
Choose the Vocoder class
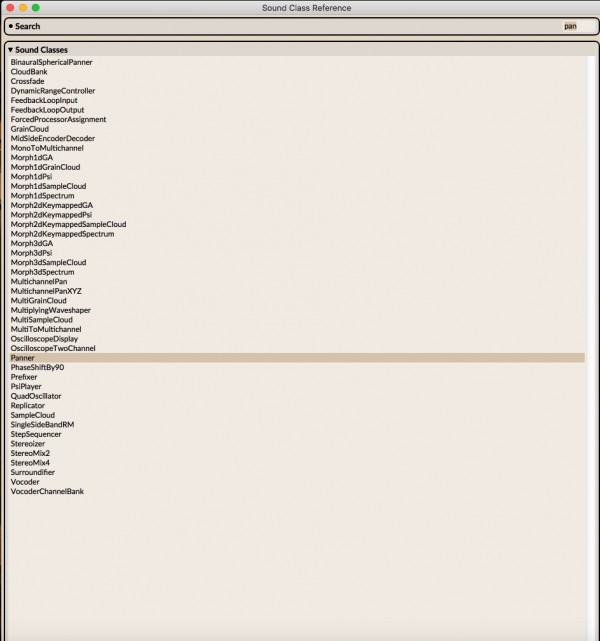click(x=25, y=482)
